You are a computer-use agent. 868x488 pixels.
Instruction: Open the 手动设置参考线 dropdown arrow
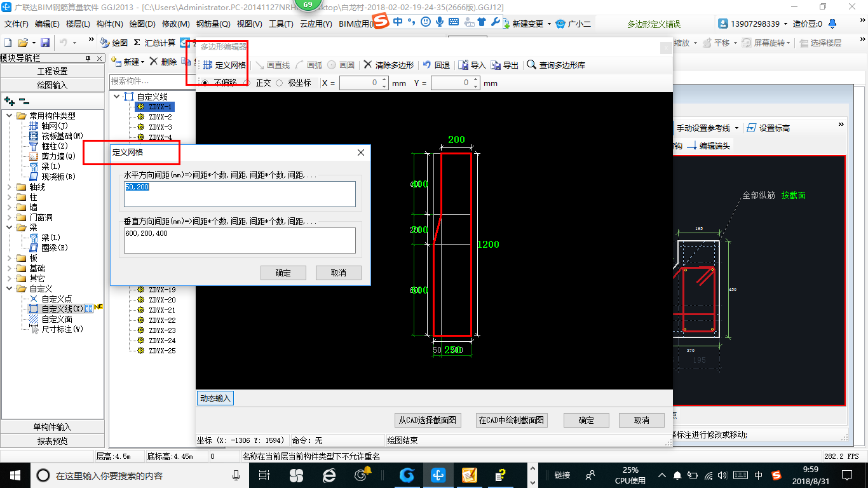736,128
